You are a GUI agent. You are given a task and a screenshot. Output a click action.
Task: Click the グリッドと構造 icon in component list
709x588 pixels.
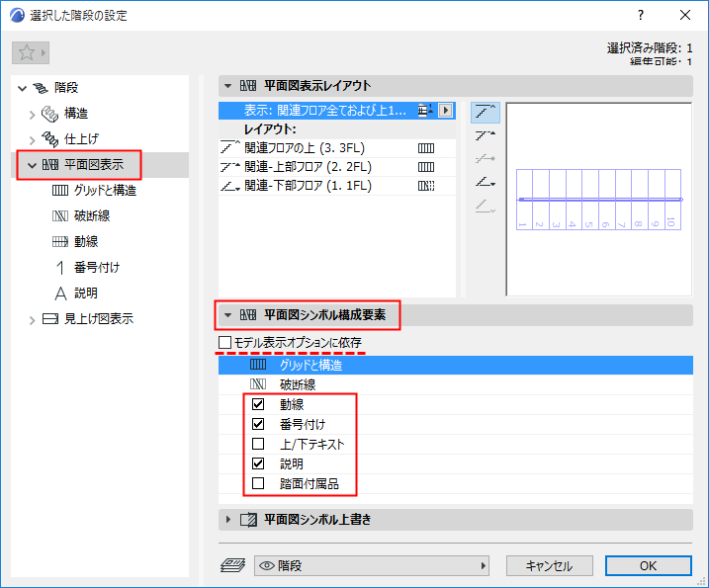(258, 365)
